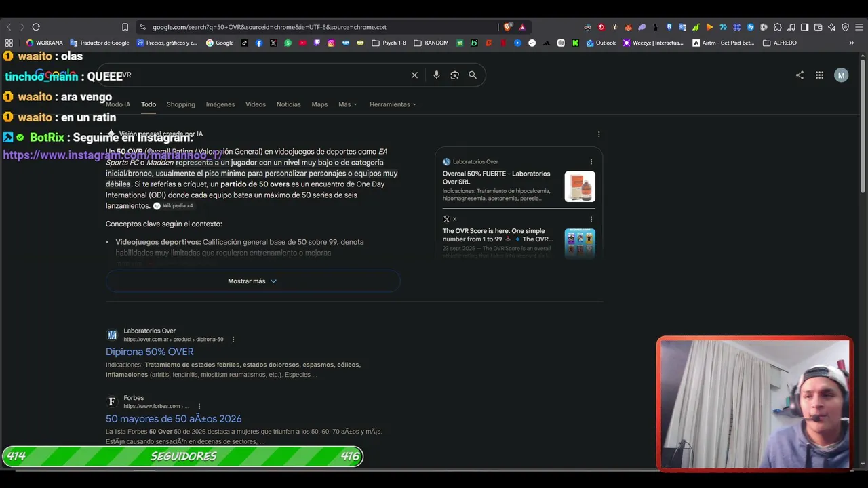Open the X bookmark icon in bookmarks bar
Image resolution: width=868 pixels, height=488 pixels.
(x=273, y=43)
